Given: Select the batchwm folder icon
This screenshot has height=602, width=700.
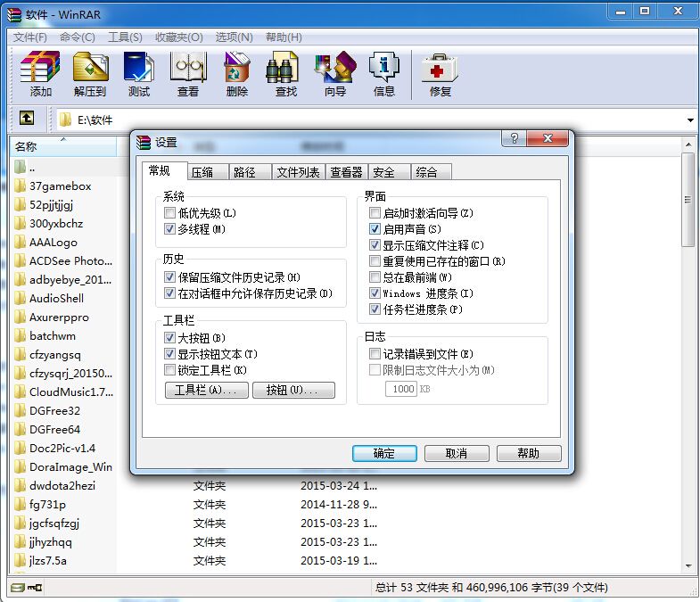Looking at the screenshot, I should point(21,335).
